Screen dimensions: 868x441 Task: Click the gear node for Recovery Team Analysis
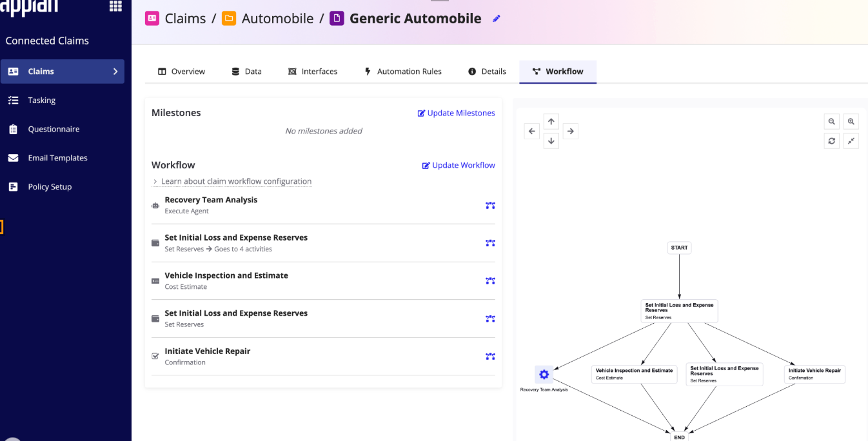(544, 375)
